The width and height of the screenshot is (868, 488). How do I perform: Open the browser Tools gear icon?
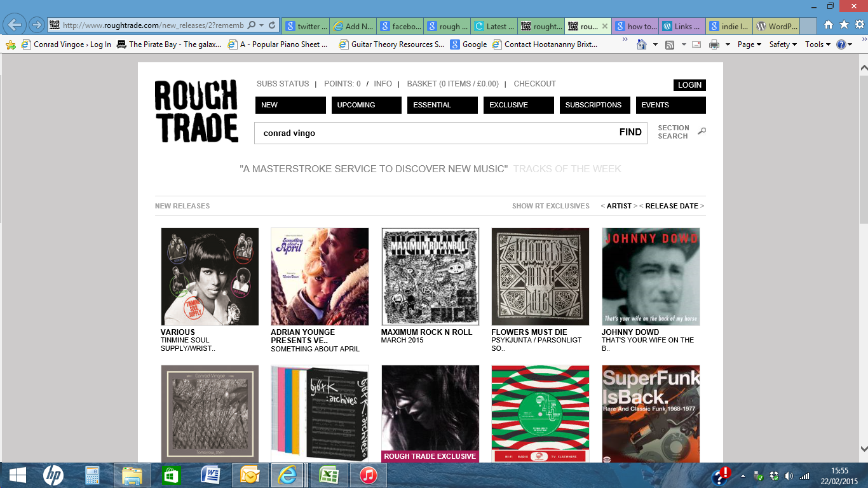(x=860, y=25)
